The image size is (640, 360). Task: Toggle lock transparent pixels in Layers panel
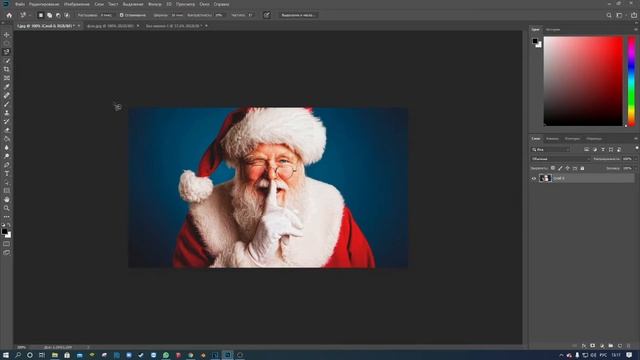[x=553, y=168]
